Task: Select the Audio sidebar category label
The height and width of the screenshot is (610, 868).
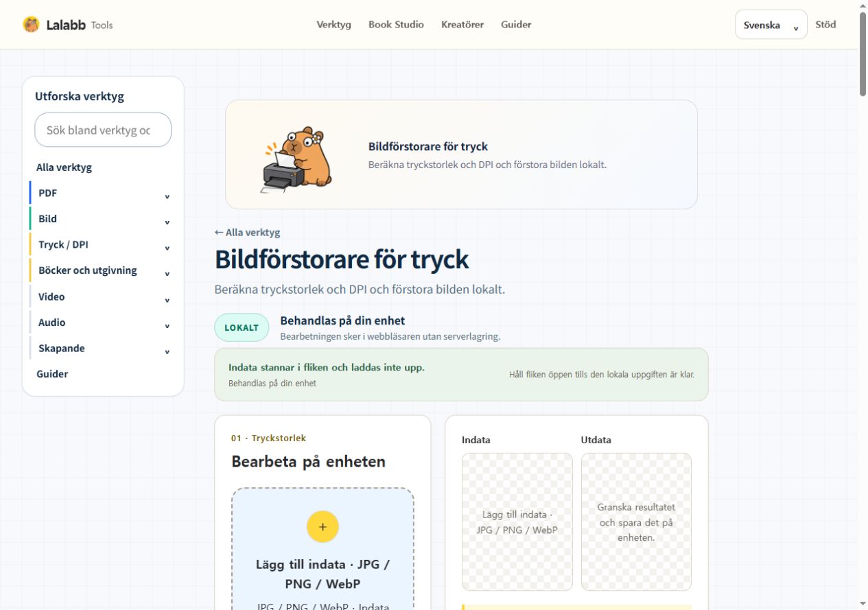Action: [52, 322]
